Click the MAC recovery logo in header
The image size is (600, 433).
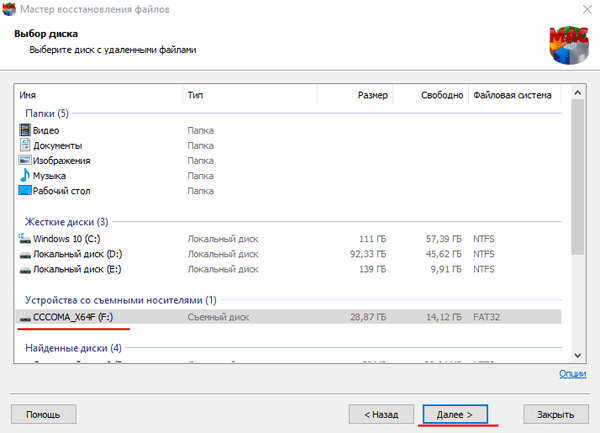pos(569,45)
